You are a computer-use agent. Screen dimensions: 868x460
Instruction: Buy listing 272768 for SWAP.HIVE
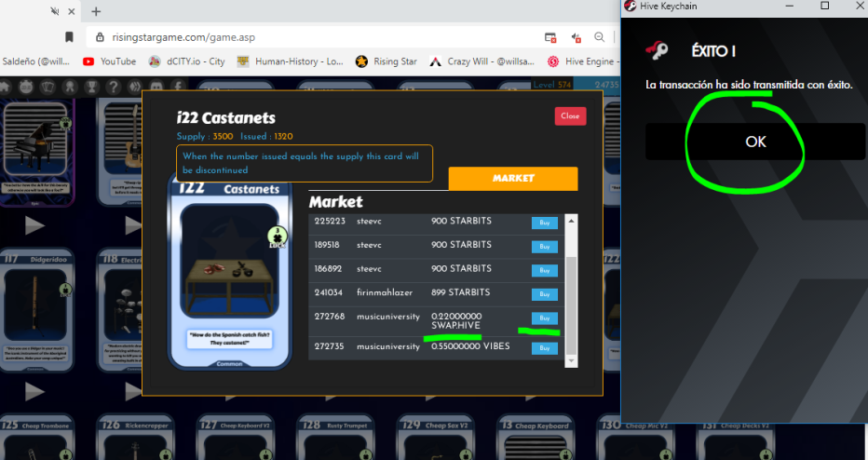(x=545, y=318)
